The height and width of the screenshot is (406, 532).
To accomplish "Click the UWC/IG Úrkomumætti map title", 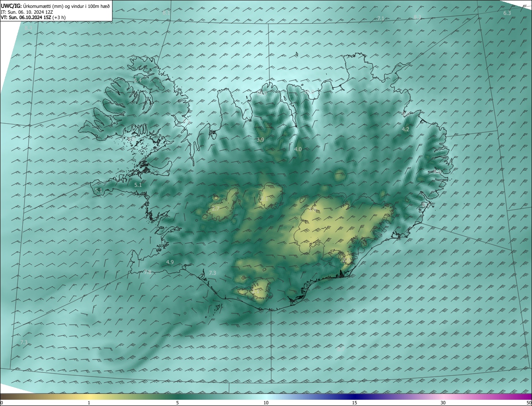I will 55,6.
